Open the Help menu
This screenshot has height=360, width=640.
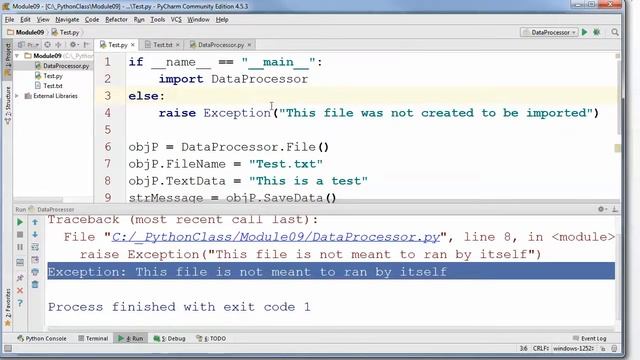pos(222,20)
